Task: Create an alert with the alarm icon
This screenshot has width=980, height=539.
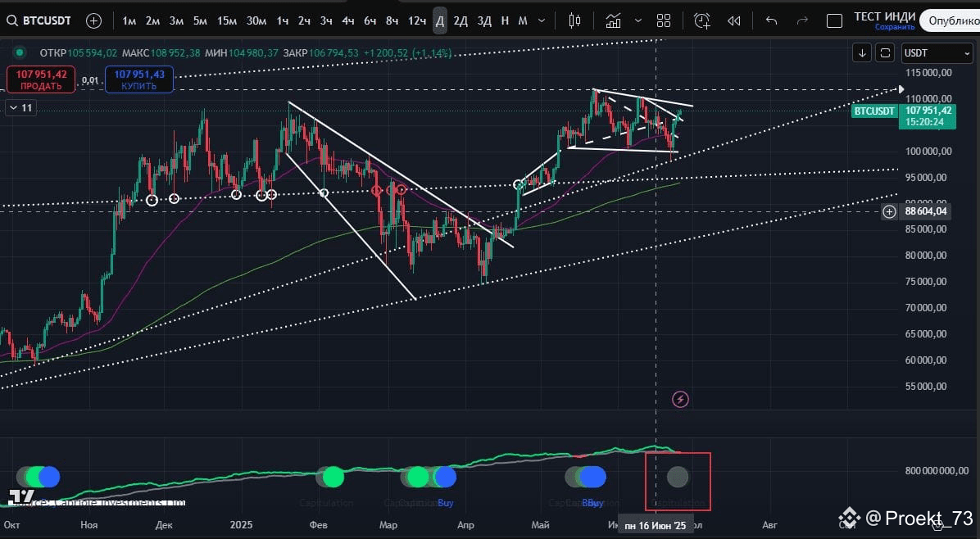Action: (x=702, y=21)
